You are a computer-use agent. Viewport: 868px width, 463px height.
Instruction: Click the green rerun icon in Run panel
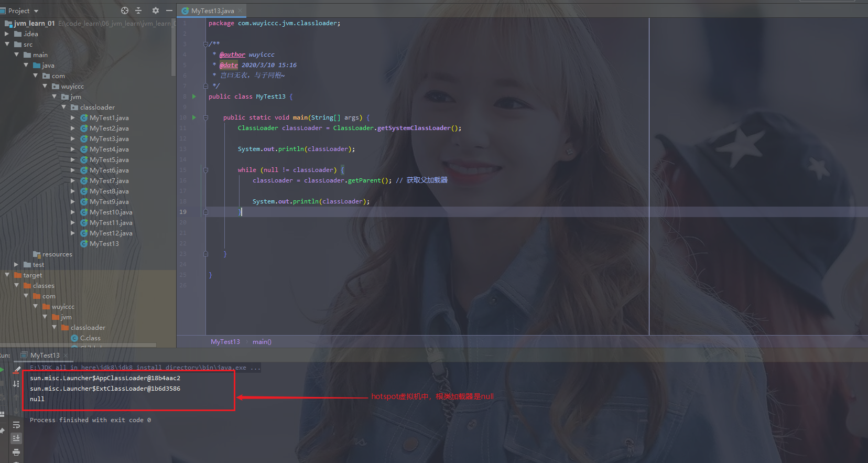[2, 370]
